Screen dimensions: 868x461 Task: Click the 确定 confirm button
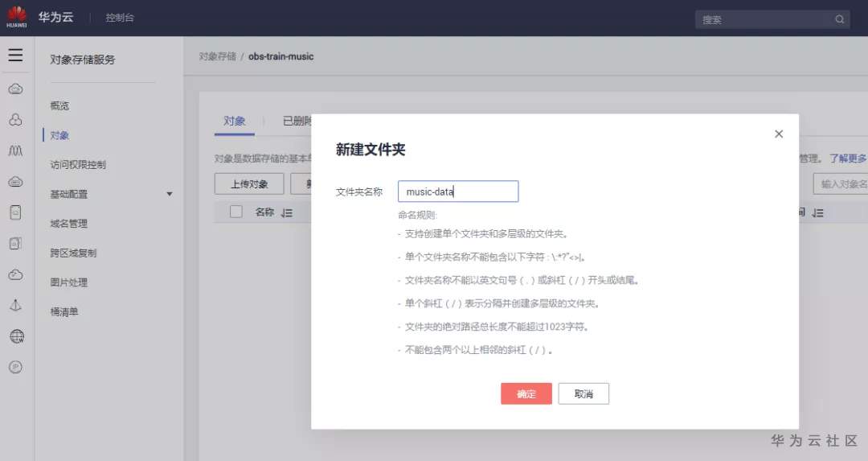[x=526, y=394]
